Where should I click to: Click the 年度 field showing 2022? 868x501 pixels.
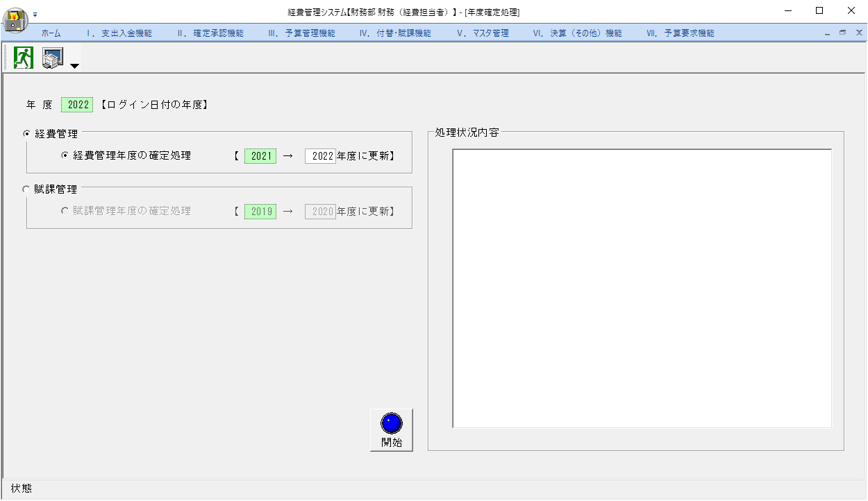point(77,105)
